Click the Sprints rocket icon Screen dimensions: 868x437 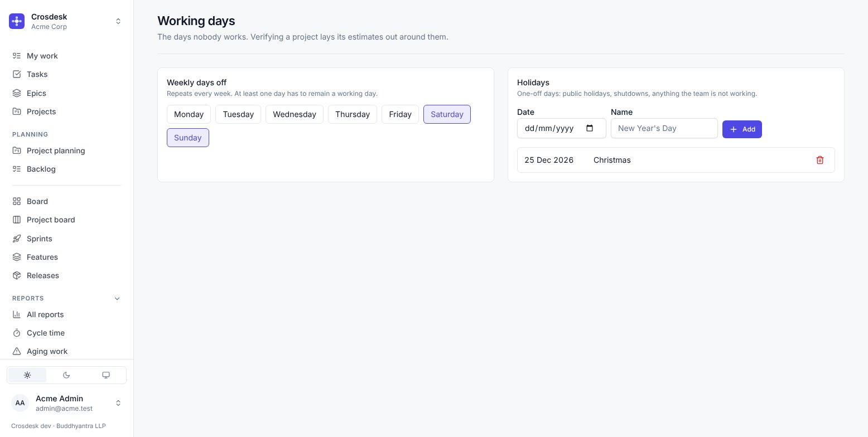tap(17, 239)
